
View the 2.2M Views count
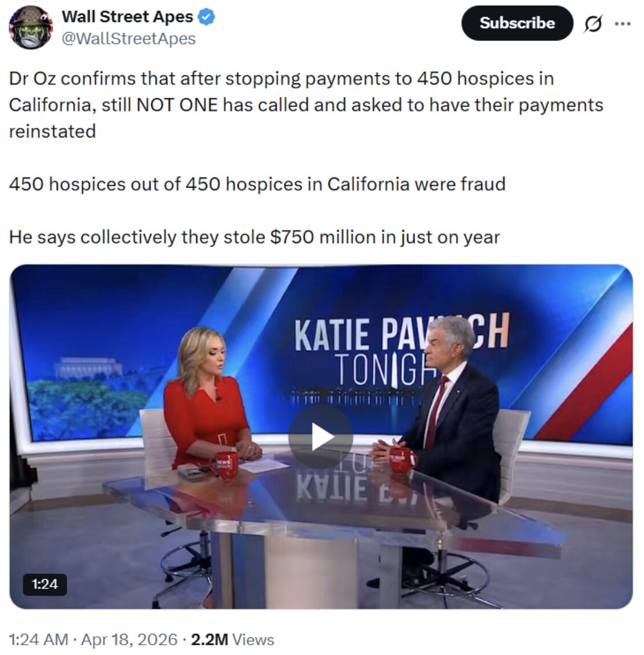coord(232,639)
